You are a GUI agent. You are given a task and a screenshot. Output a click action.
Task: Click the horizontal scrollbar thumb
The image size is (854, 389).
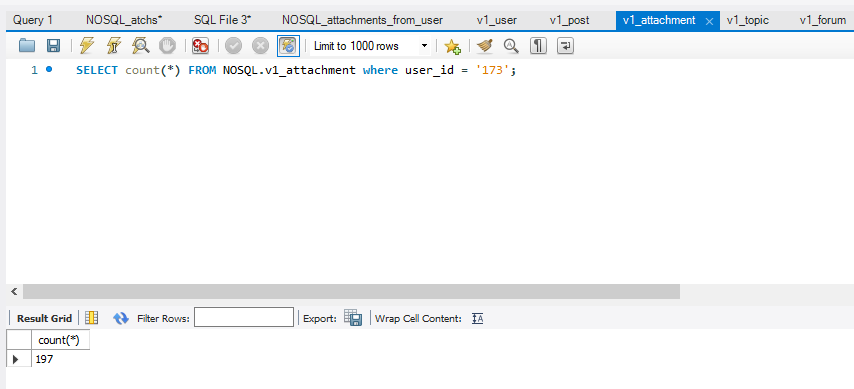(x=351, y=291)
